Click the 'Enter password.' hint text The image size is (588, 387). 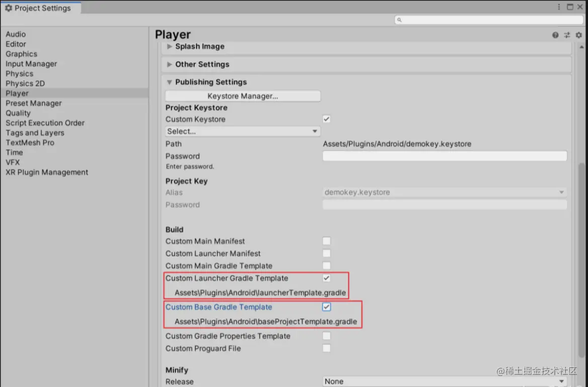click(x=190, y=167)
